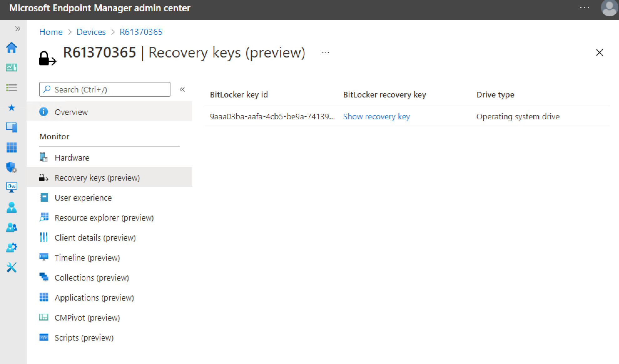The width and height of the screenshot is (619, 364).
Task: Show recovery key for BitLocker entry
Action: click(376, 117)
